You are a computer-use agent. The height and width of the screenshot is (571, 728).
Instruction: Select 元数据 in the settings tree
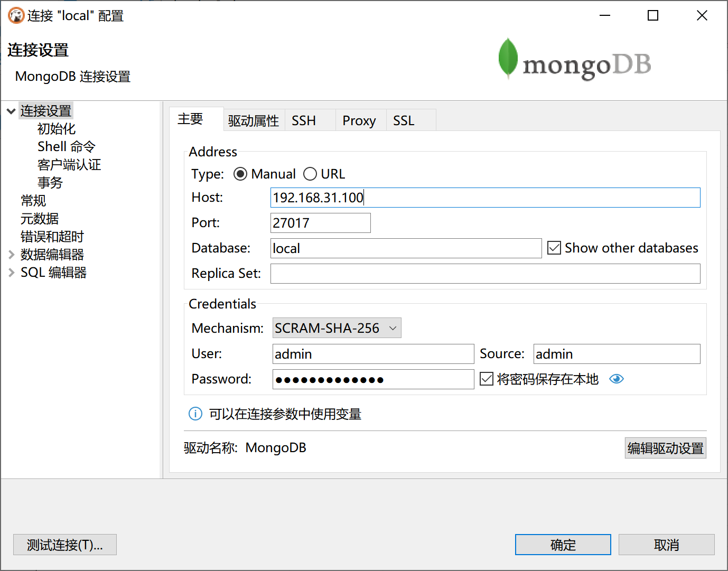tap(40, 219)
